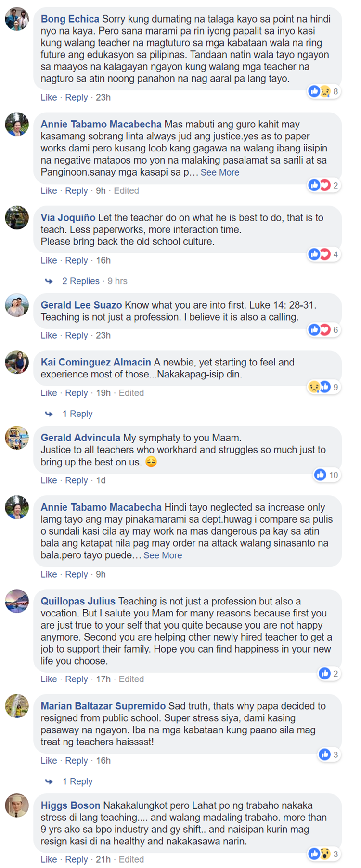Like Gerald Advincula's comment
Image resolution: width=361 pixels, height=868 pixels.
pyautogui.click(x=49, y=480)
